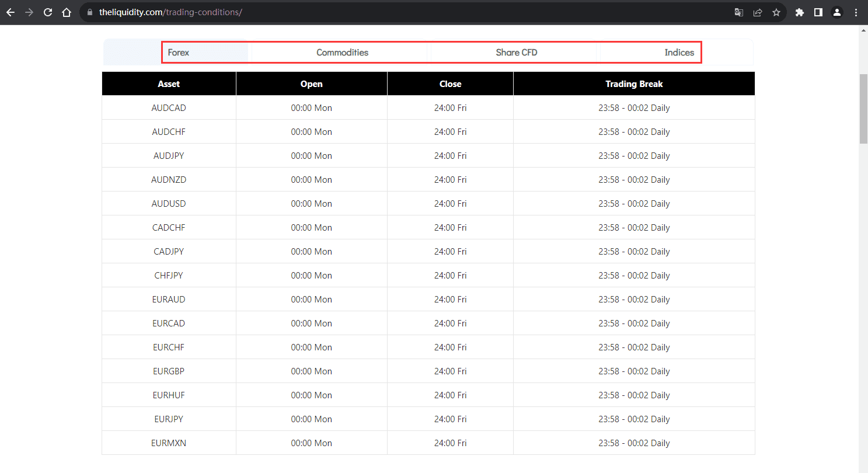Click the Asset column header

click(169, 84)
